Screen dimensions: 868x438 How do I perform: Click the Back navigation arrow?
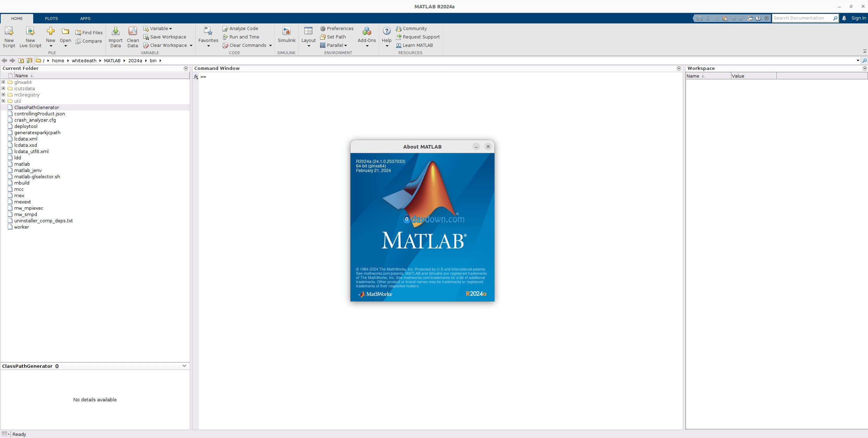coord(4,60)
